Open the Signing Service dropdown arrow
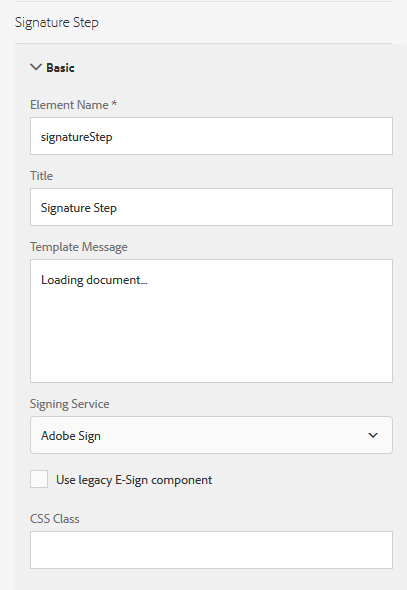 [x=373, y=435]
